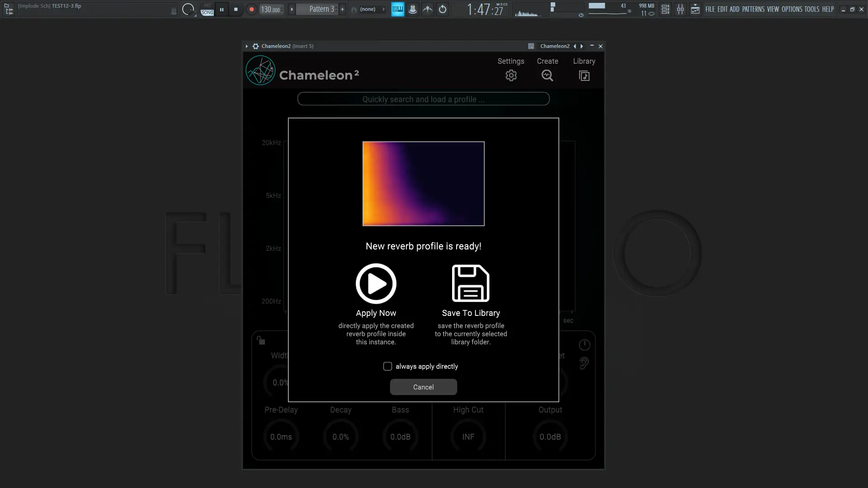
Task: Click next preset arrow beside Chameleon2
Action: 582,46
